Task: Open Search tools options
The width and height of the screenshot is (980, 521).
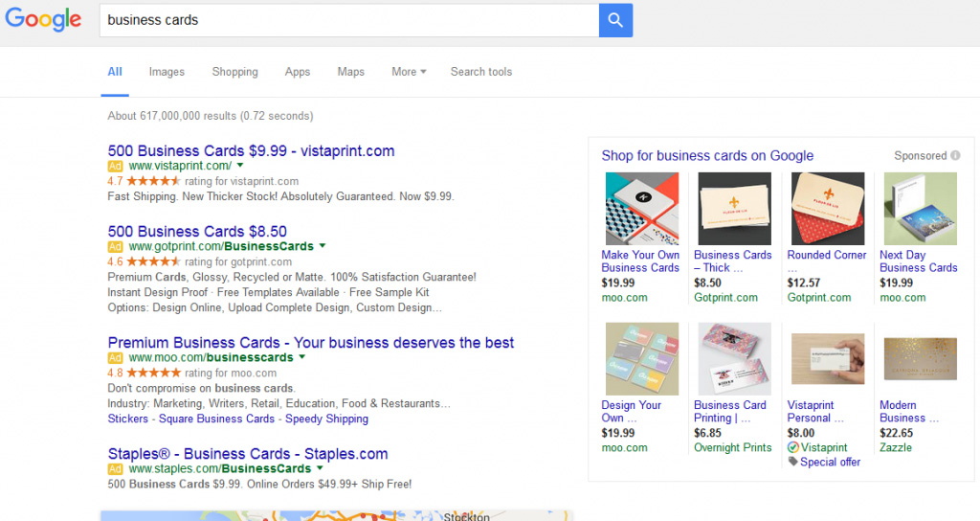Action: 480,72
